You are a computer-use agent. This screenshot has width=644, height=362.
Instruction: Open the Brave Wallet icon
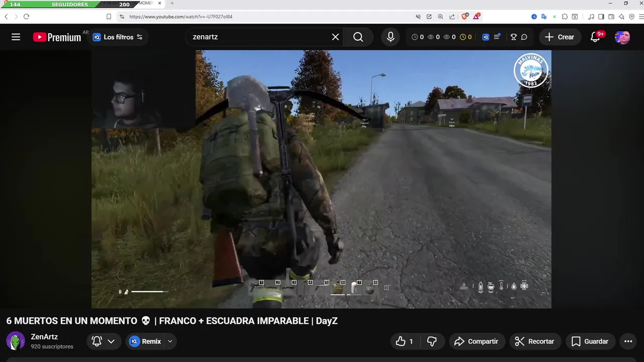[611, 17]
